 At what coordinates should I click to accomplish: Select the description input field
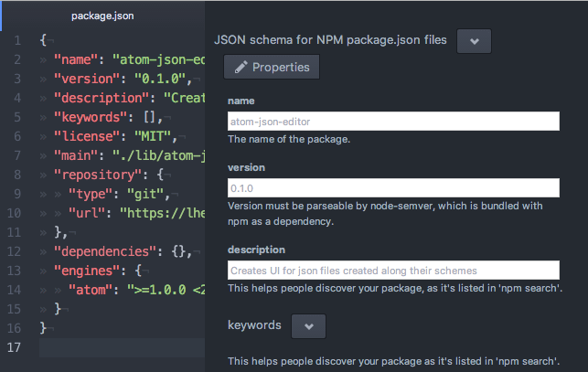tap(393, 270)
